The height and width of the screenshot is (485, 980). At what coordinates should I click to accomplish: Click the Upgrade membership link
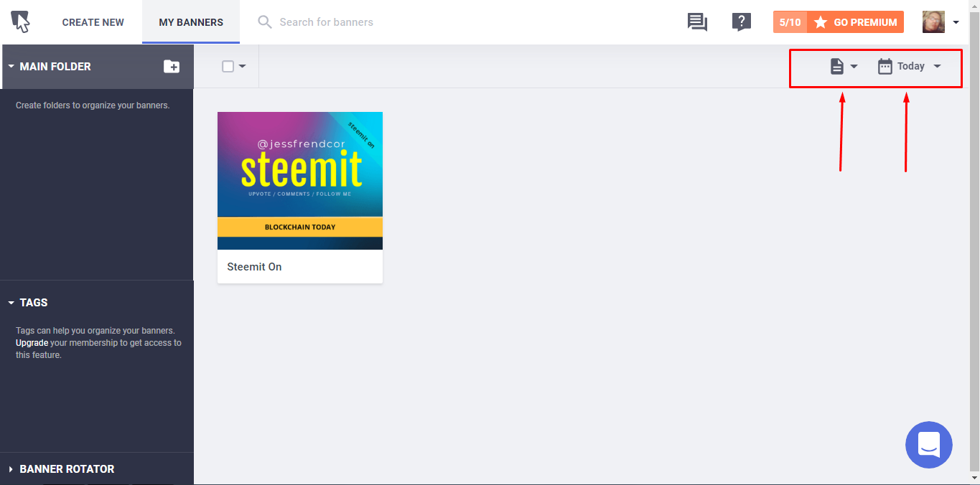32,343
